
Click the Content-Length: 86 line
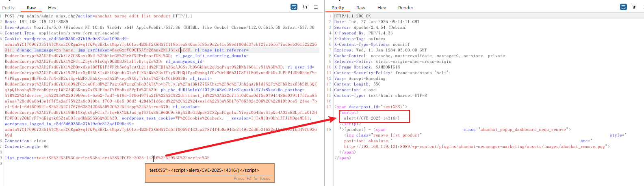pos(27,147)
